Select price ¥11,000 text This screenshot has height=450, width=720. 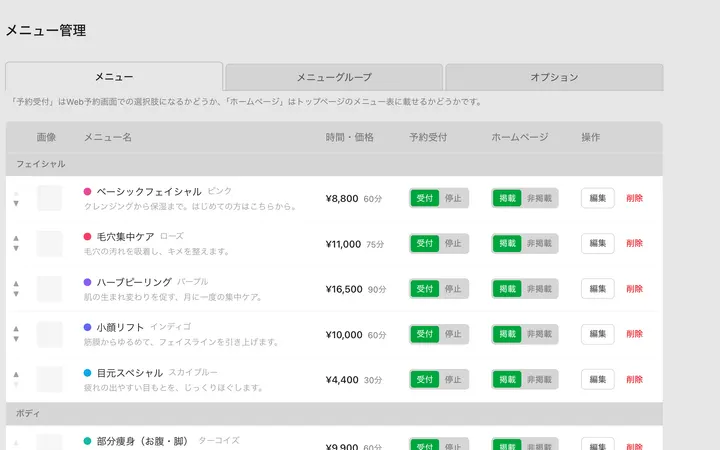343,244
